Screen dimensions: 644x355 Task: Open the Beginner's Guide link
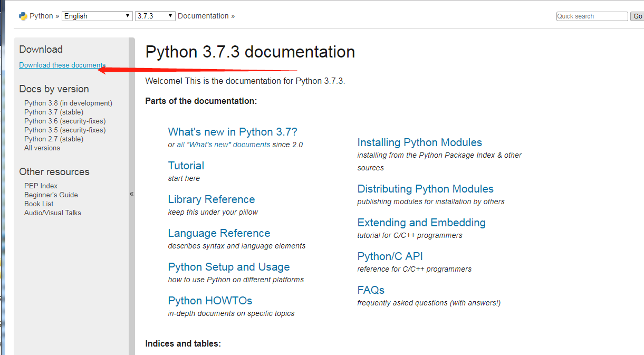pos(51,195)
